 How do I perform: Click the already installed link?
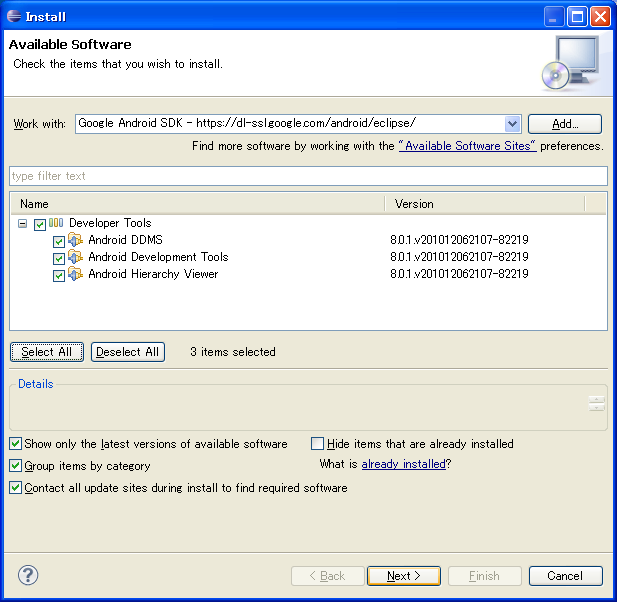point(403,464)
